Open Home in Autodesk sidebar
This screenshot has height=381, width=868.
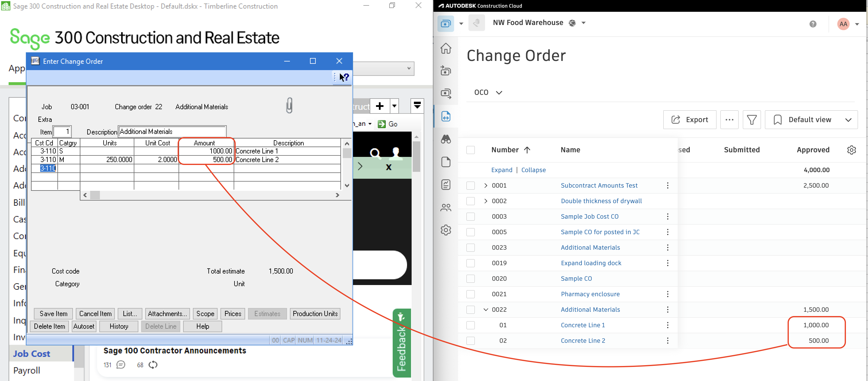coord(446,48)
